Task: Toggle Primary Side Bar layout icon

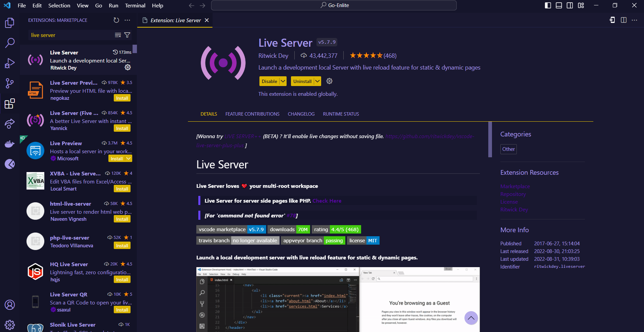Action: (x=548, y=5)
